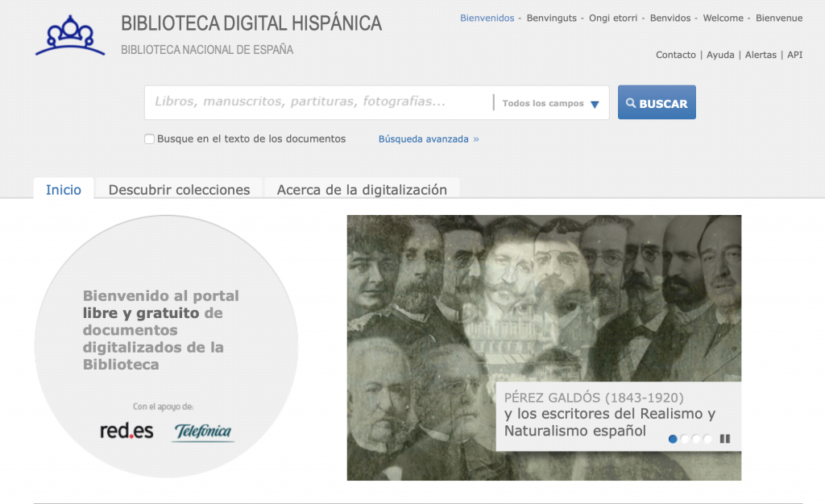Pause the slideshow with the pause icon

click(725, 438)
